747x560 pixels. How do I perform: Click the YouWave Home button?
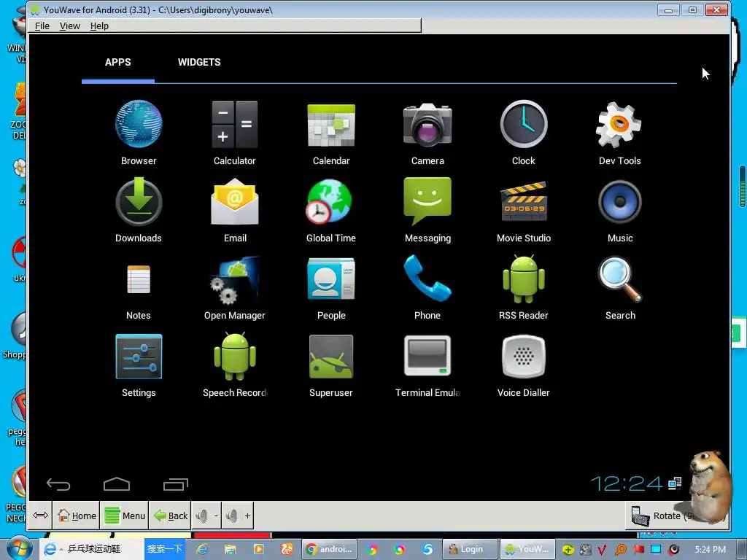76,516
